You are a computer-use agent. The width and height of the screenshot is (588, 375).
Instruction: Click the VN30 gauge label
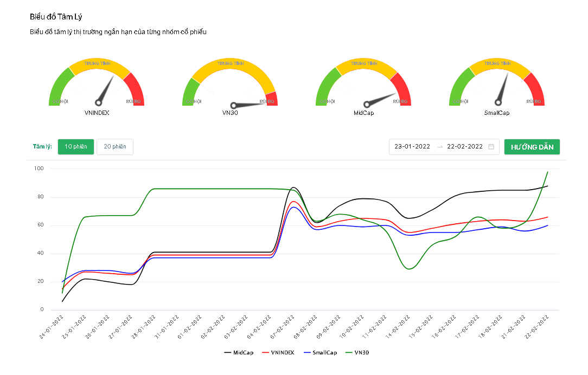coord(230,113)
